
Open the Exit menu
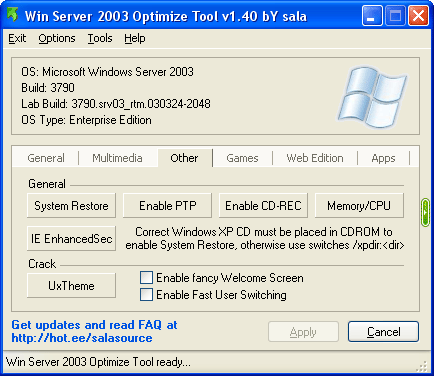[x=17, y=38]
